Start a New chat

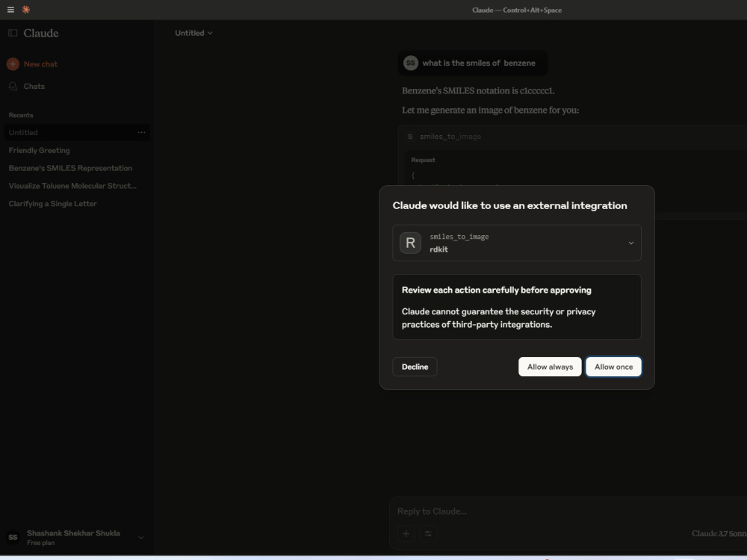(40, 63)
